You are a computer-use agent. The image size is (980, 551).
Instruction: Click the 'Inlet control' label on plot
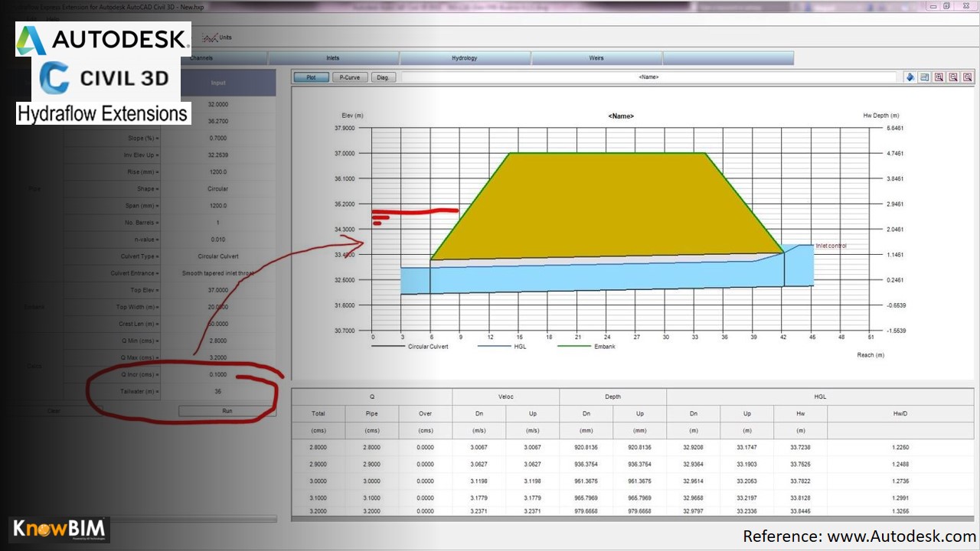[831, 246]
